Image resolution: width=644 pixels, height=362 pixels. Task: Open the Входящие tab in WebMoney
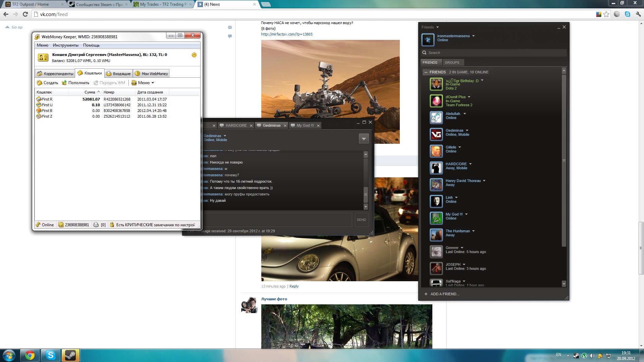(x=118, y=74)
